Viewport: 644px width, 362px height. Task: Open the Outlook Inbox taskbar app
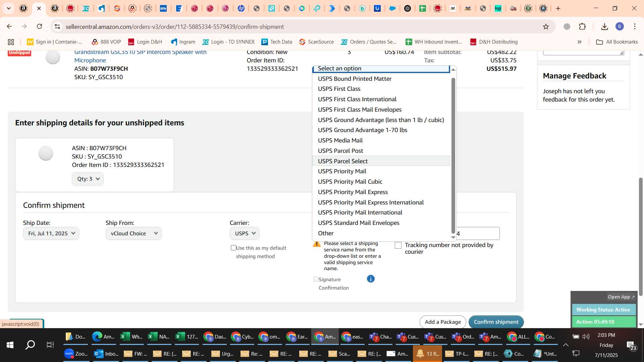(106, 354)
